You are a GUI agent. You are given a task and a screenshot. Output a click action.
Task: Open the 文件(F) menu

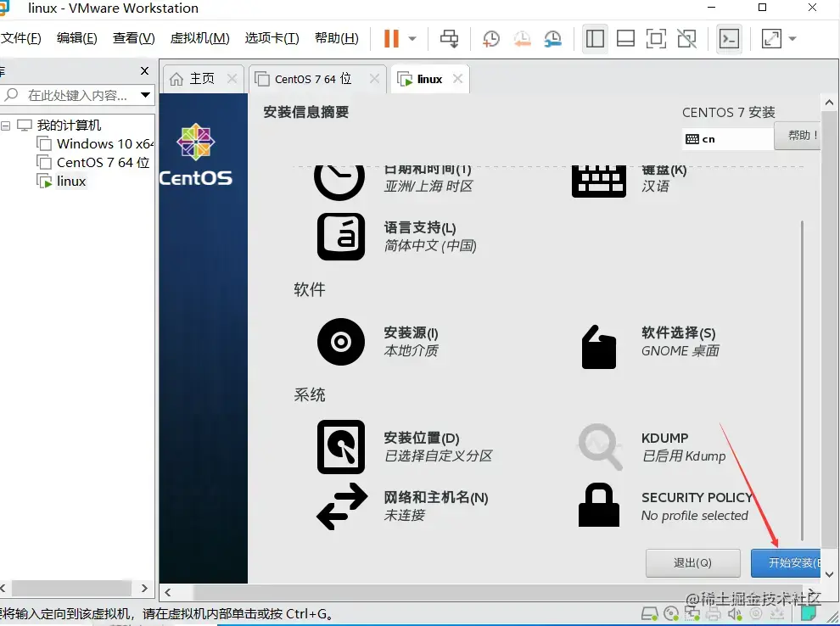tap(21, 38)
